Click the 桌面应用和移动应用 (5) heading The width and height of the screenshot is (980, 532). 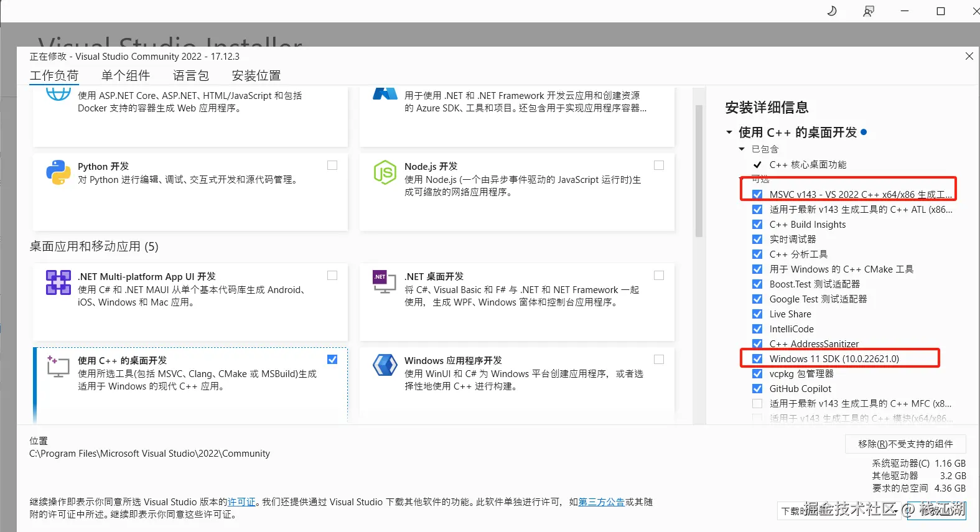[94, 246]
